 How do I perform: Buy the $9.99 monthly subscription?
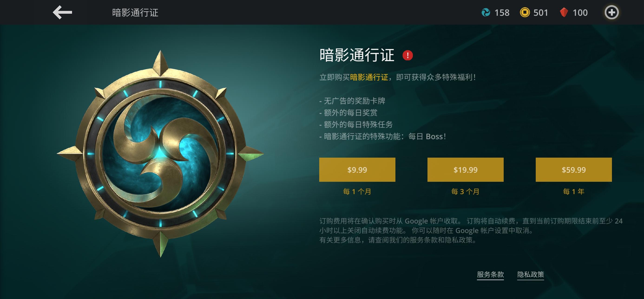click(357, 170)
